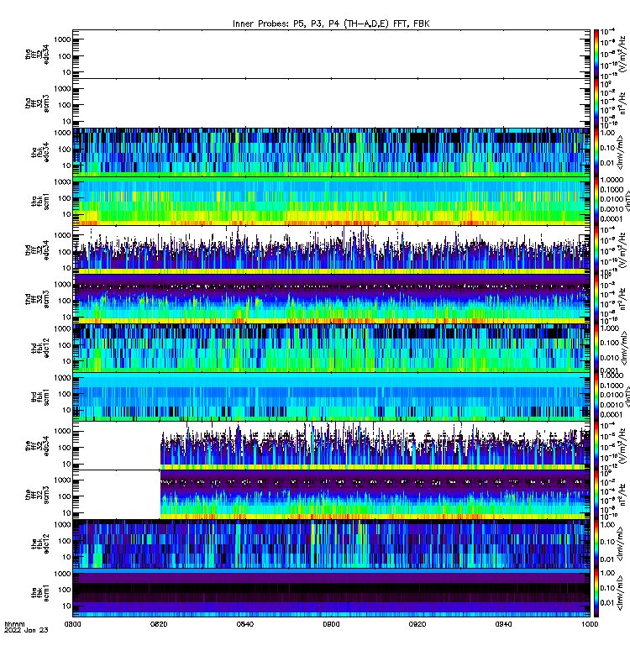Click the color bar beside tha fff edc34 panel
This screenshot has width=630, height=672.
pos(596,54)
